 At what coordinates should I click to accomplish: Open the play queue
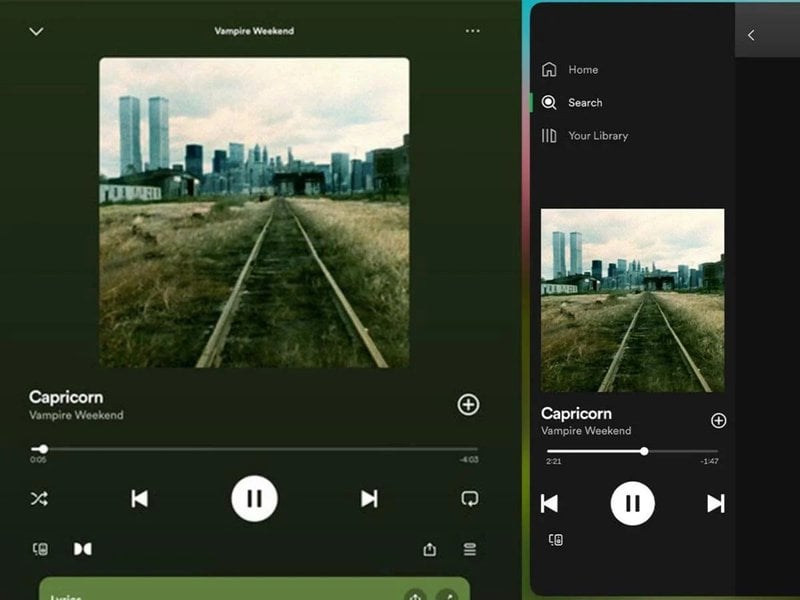468,549
